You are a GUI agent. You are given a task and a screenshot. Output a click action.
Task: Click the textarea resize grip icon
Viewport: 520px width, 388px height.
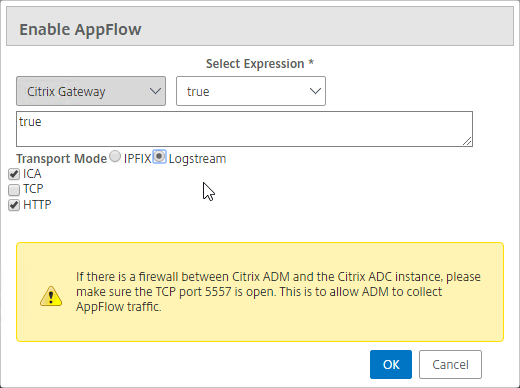[x=467, y=141]
